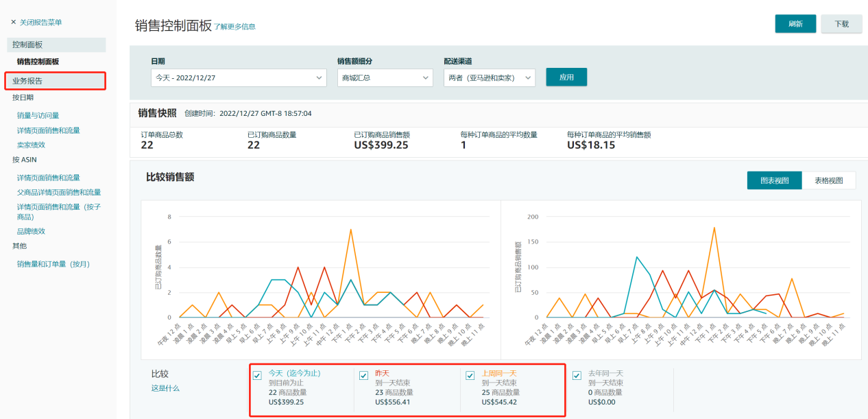Click the 下载 button
Viewport: 868px width, 419px height.
point(841,24)
